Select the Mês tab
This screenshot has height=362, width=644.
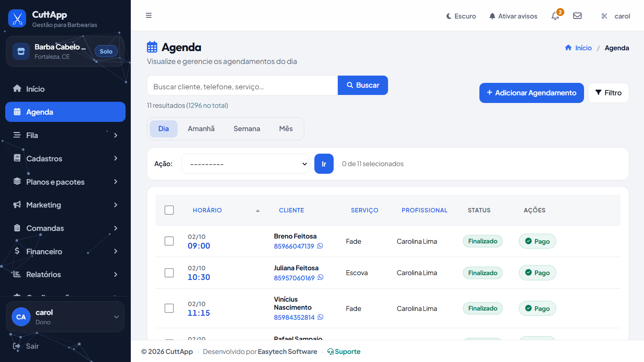click(x=286, y=129)
